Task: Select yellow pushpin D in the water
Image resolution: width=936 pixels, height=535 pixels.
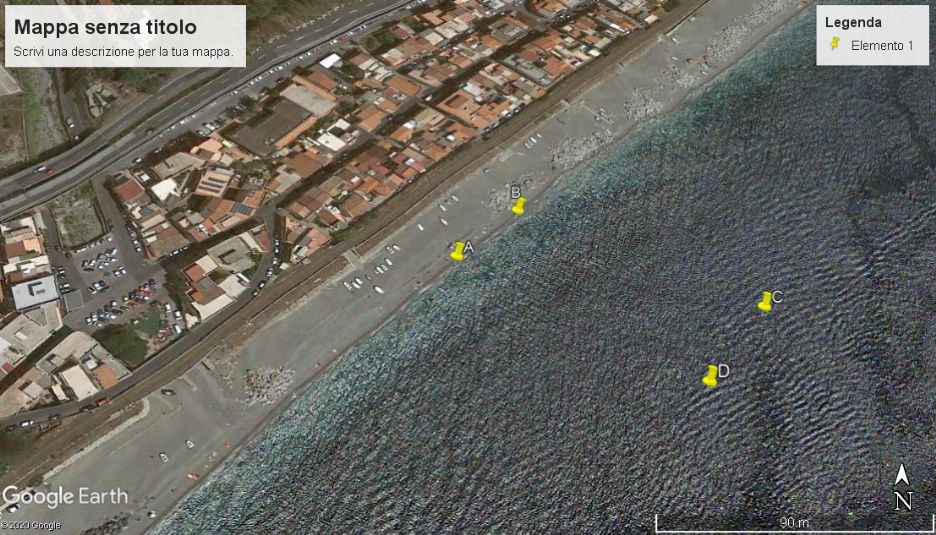Action: tap(710, 376)
